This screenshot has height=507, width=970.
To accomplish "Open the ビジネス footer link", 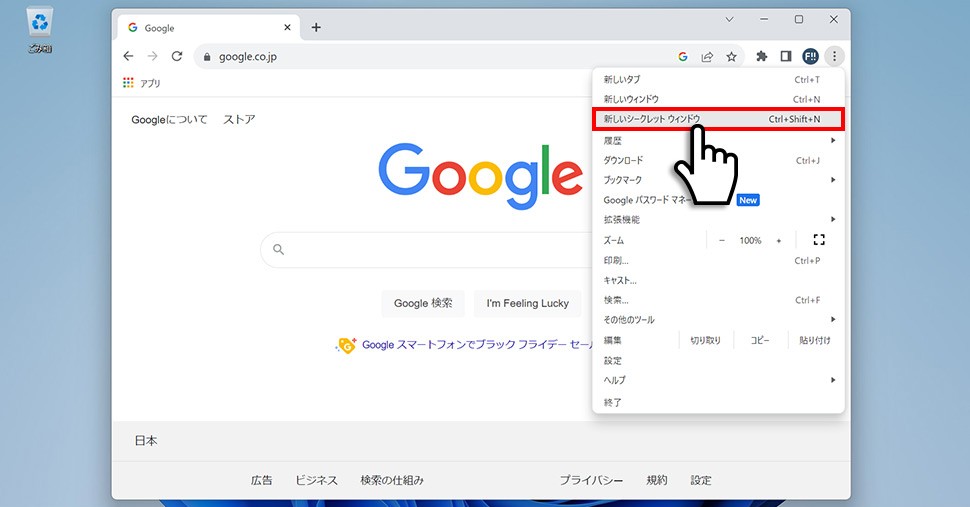I will tap(316, 480).
